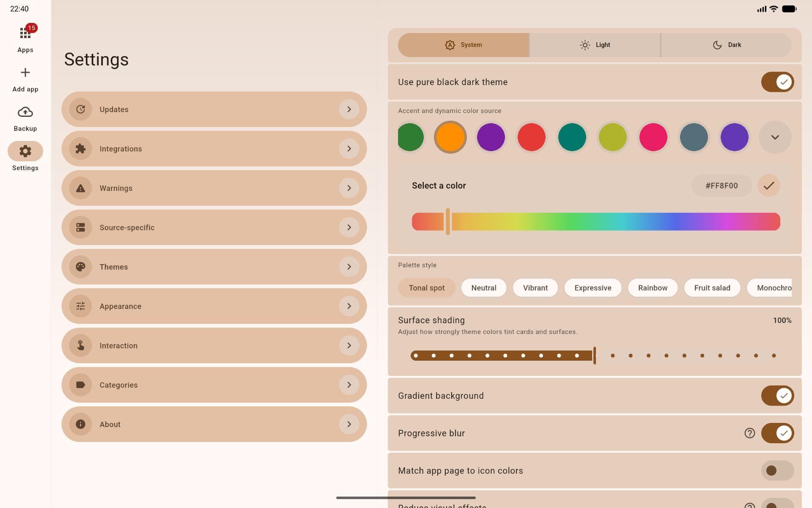Open Categories row chevron arrow
This screenshot has height=508, width=812.
click(x=349, y=385)
